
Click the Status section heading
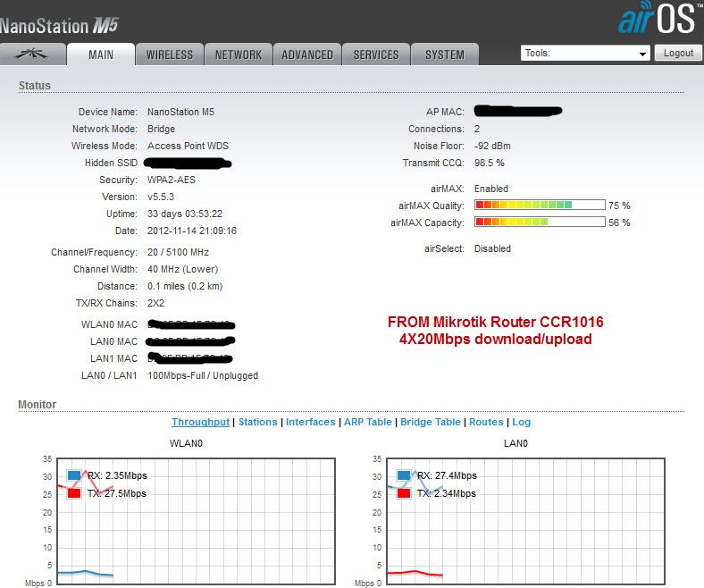(35, 86)
